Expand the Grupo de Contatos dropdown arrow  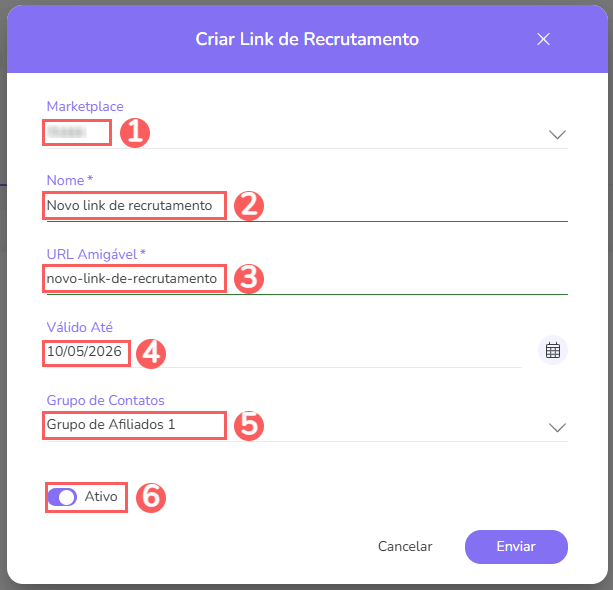point(558,427)
